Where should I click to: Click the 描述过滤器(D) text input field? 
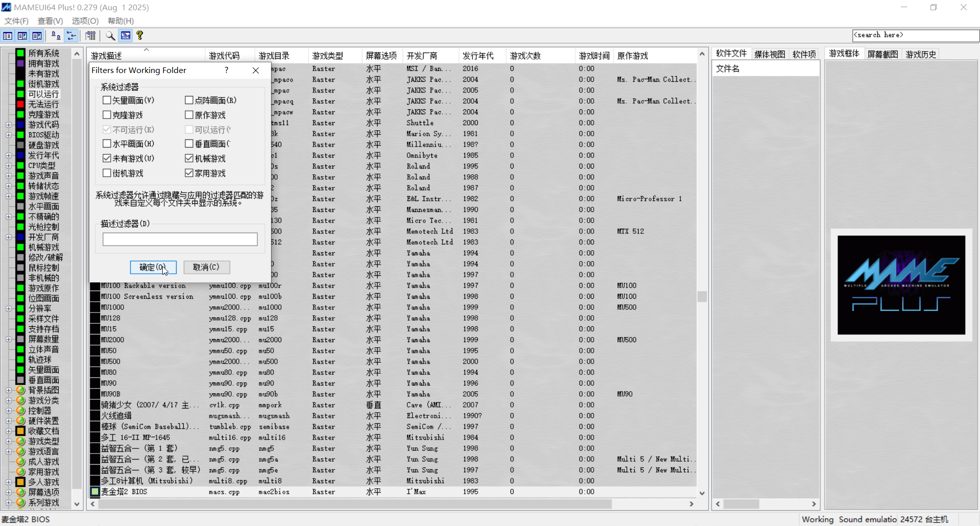180,240
